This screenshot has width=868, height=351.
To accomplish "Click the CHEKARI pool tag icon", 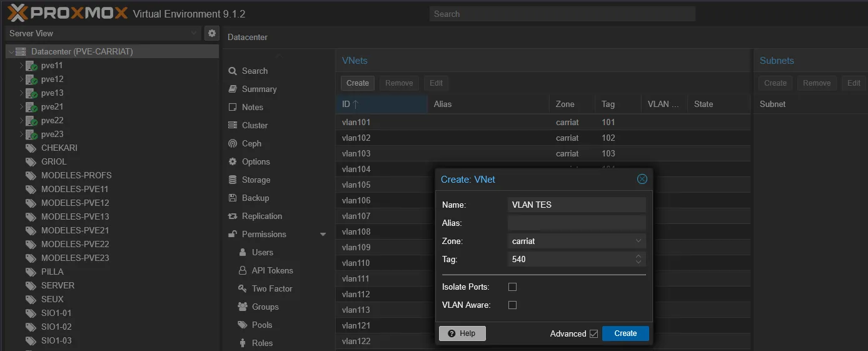I will coord(31,148).
